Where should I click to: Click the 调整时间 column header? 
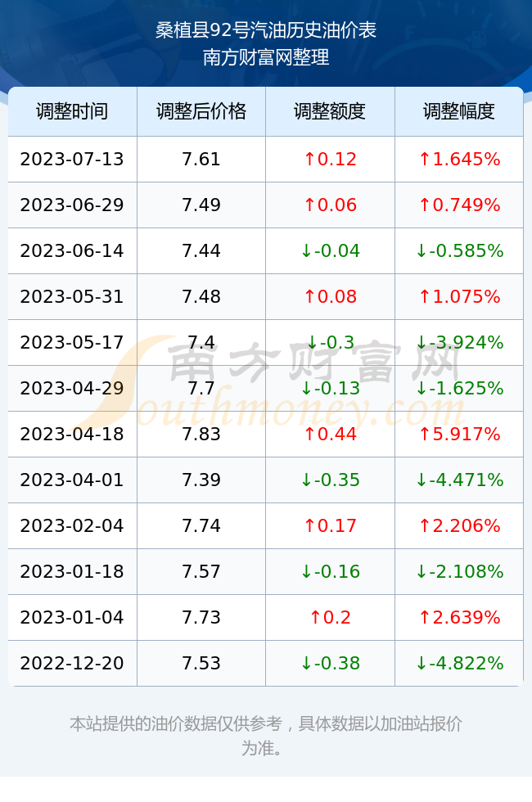(x=72, y=111)
